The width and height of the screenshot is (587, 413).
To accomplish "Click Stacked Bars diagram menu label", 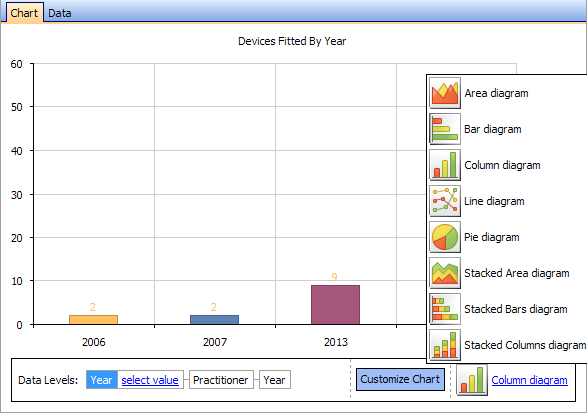I will tap(516, 309).
